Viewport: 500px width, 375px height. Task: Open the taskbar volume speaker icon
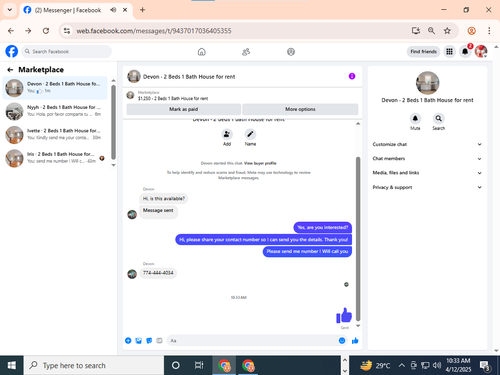click(x=437, y=366)
